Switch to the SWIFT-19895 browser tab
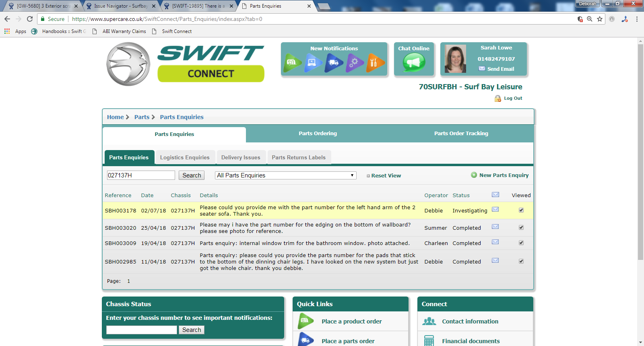Screen dimensions: 644x346 click(198, 6)
